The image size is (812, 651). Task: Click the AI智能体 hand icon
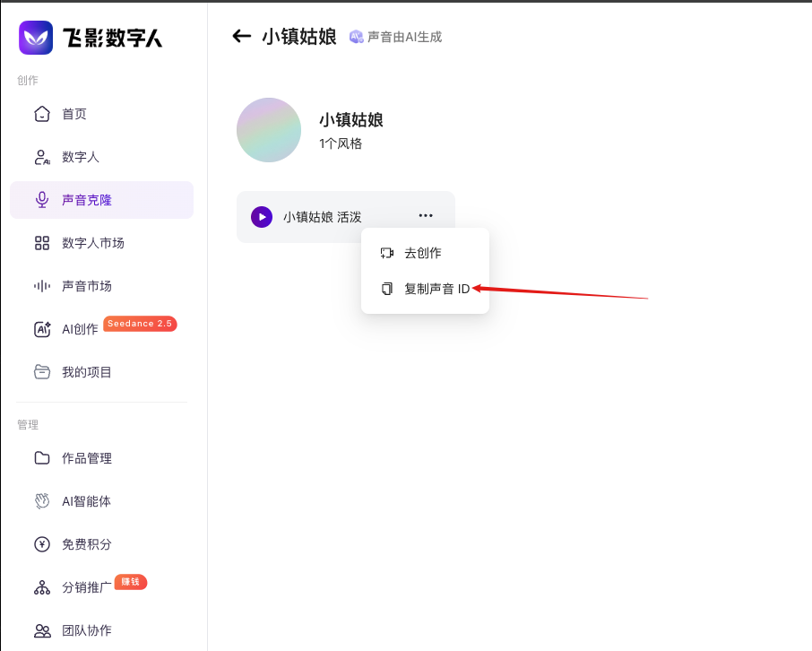pyautogui.click(x=42, y=501)
